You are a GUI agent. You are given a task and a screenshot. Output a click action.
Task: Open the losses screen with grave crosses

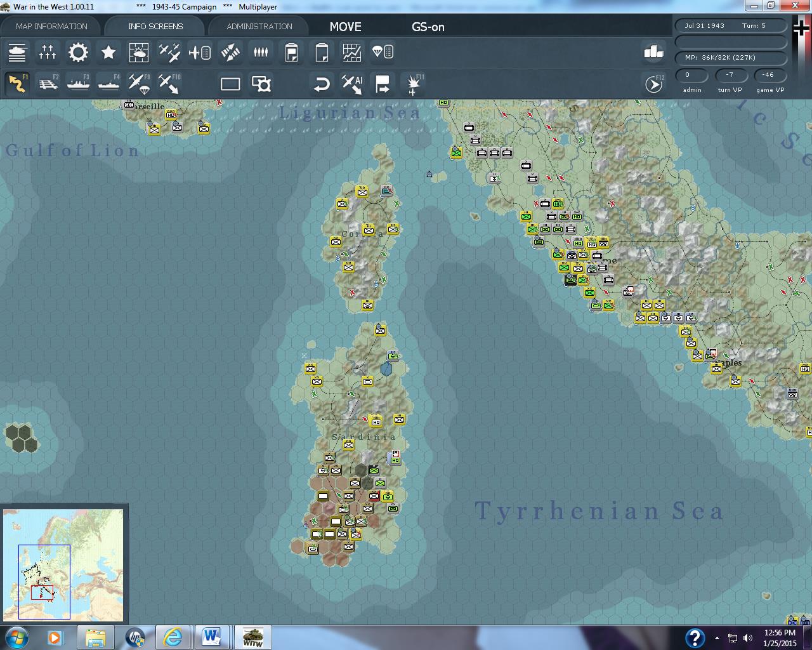click(x=48, y=52)
